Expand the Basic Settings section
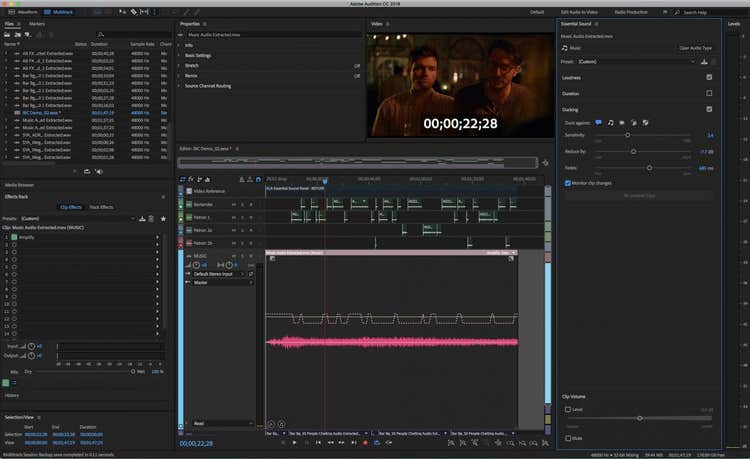Viewport: 750px width, 459px height. point(197,55)
